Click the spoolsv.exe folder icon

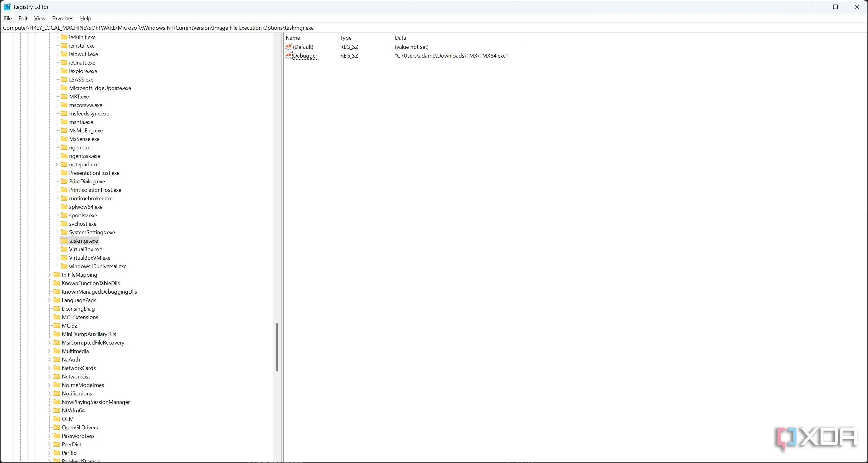(x=64, y=215)
